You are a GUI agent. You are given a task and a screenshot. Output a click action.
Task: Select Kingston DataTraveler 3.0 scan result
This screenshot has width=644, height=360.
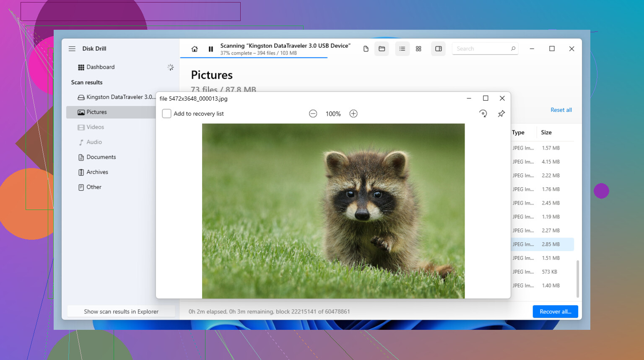[117, 97]
